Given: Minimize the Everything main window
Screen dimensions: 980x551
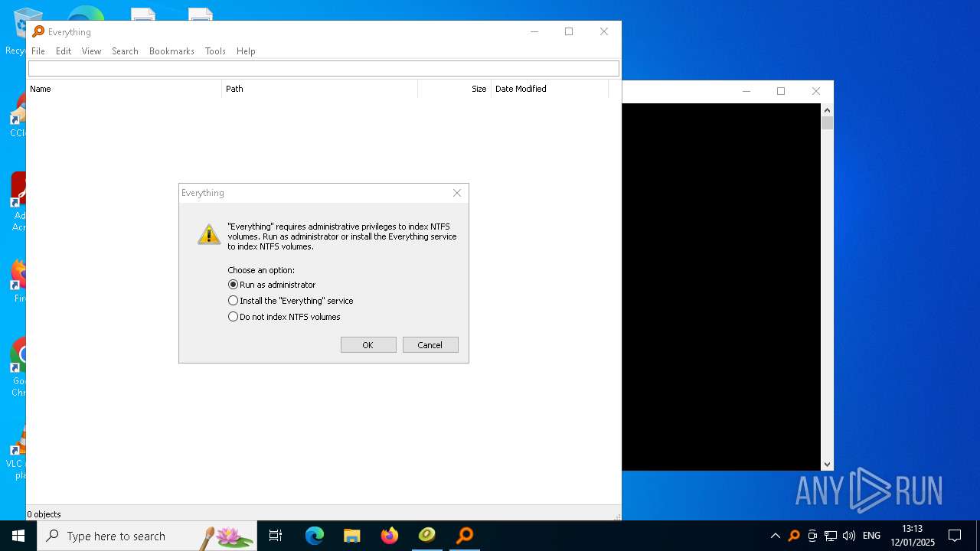Looking at the screenshot, I should tap(534, 31).
